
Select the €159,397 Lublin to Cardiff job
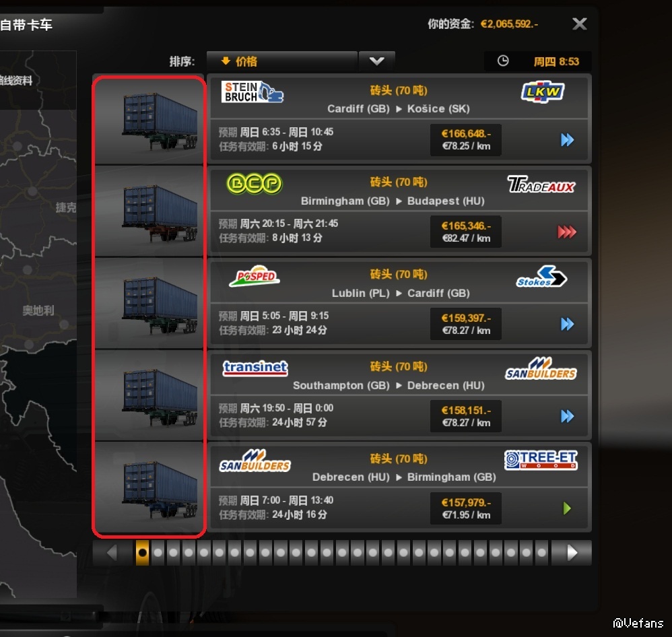pyautogui.click(x=399, y=302)
